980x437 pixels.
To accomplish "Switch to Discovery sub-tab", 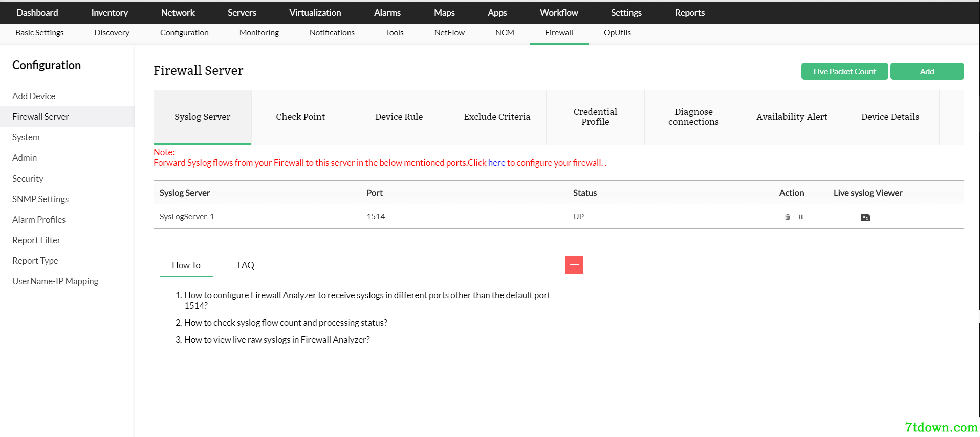I will point(112,33).
